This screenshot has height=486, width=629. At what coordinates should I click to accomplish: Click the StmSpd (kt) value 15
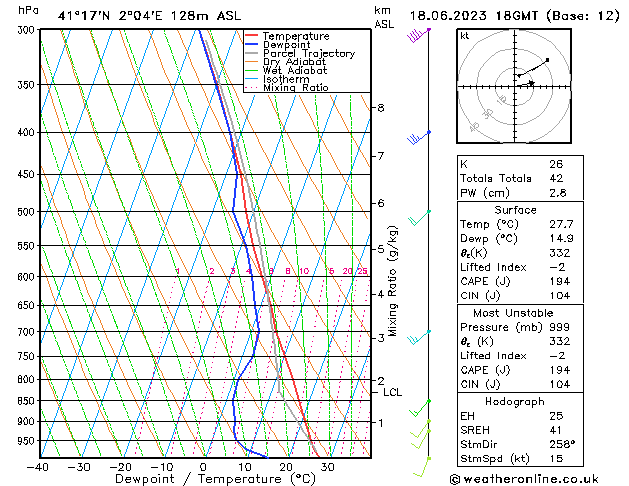pos(556,459)
